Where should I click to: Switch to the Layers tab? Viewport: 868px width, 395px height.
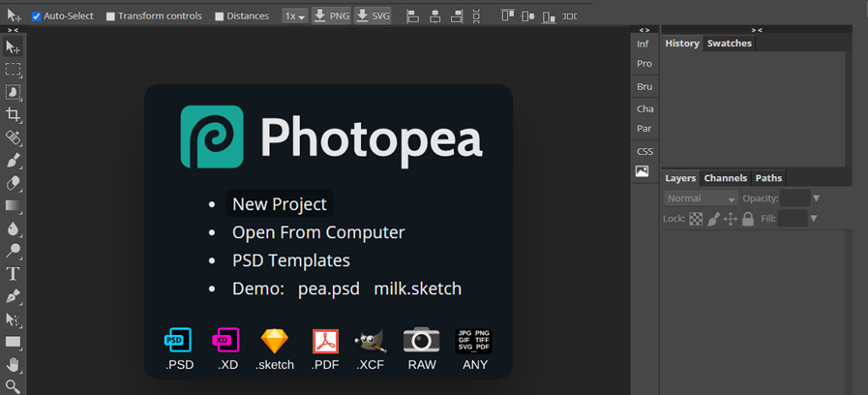pyautogui.click(x=680, y=178)
